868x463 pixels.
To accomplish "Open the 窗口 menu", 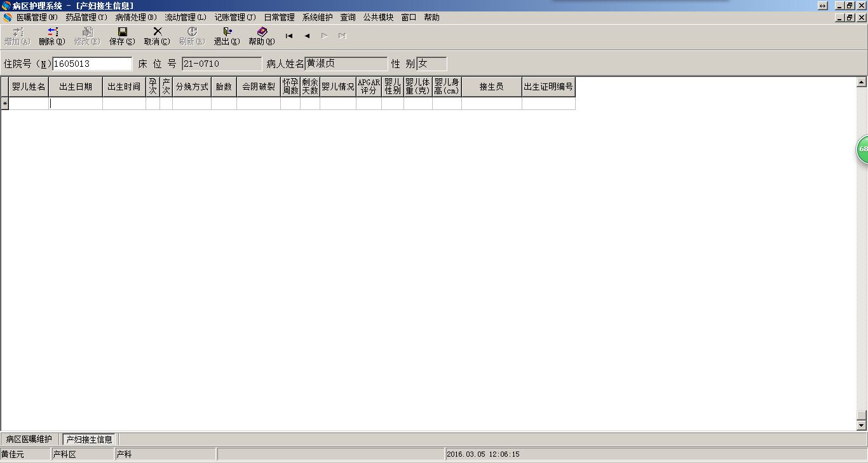I will click(x=409, y=18).
